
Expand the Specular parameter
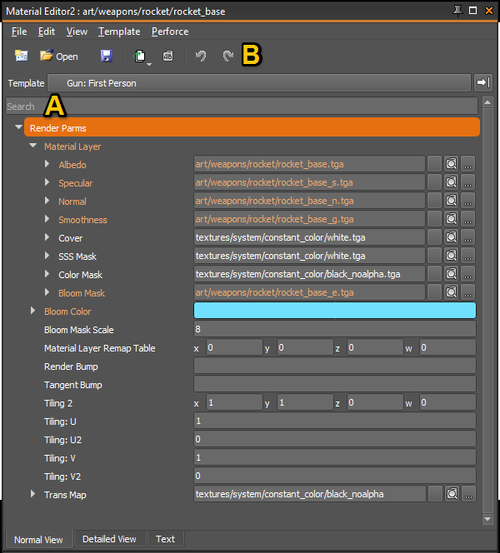47,182
